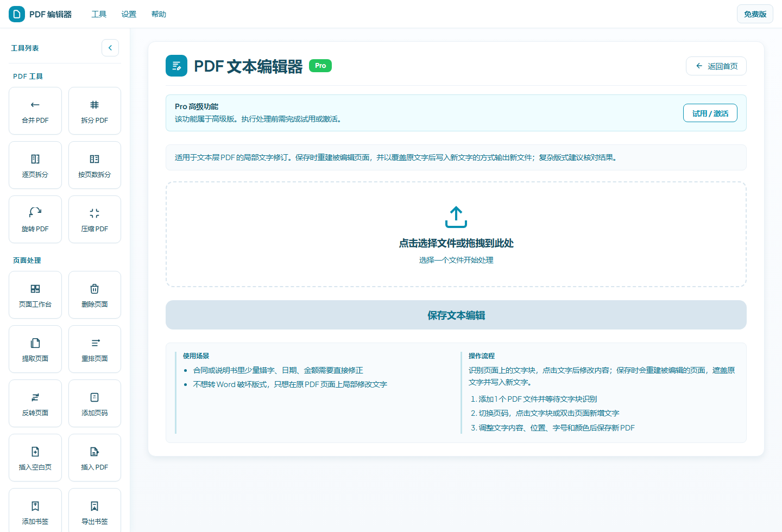Click the bullet 不想转 Word 破坏版式
The height and width of the screenshot is (532, 782).
click(290, 384)
